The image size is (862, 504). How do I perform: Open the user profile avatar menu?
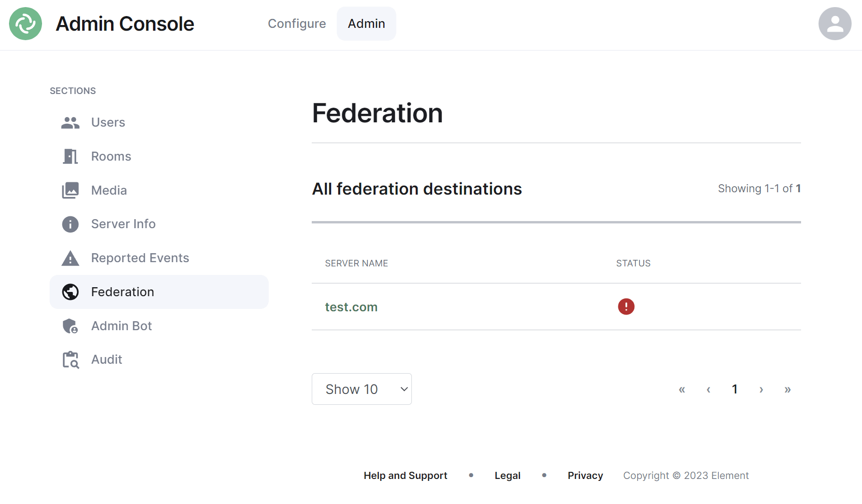tap(835, 24)
